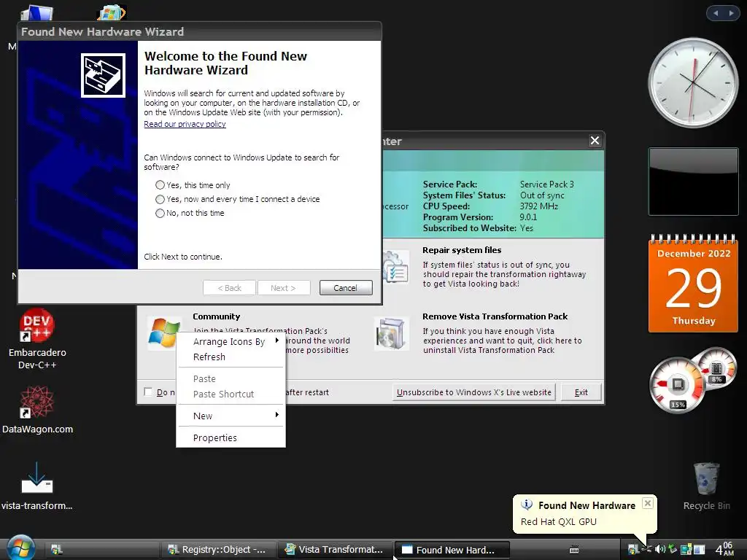
Task: Click the '3792 MHz' CPU speed value
Action: tap(539, 206)
